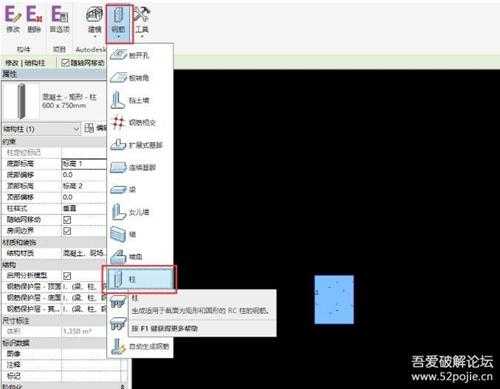Viewport: 500px width, 389px height.
Task: Uncheck 房间边界 room bounding checkbox
Action: click(x=67, y=231)
